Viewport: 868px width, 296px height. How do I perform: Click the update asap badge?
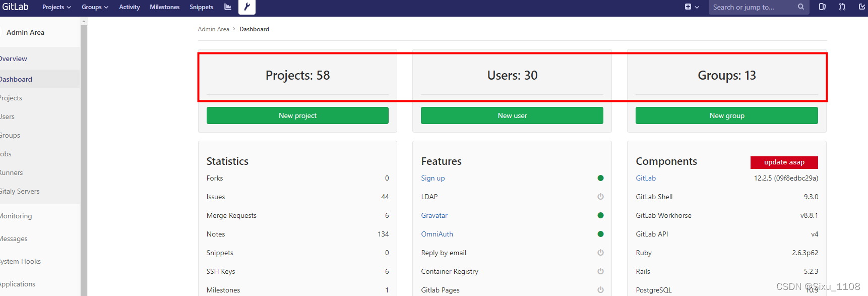pos(784,162)
